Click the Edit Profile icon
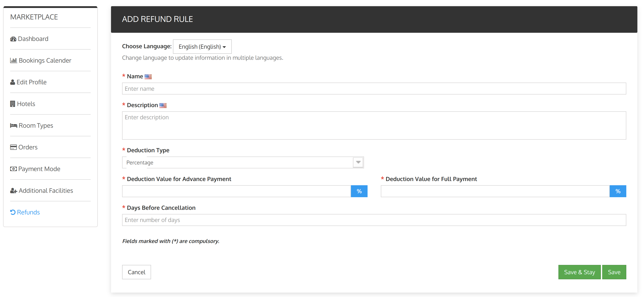 12,82
